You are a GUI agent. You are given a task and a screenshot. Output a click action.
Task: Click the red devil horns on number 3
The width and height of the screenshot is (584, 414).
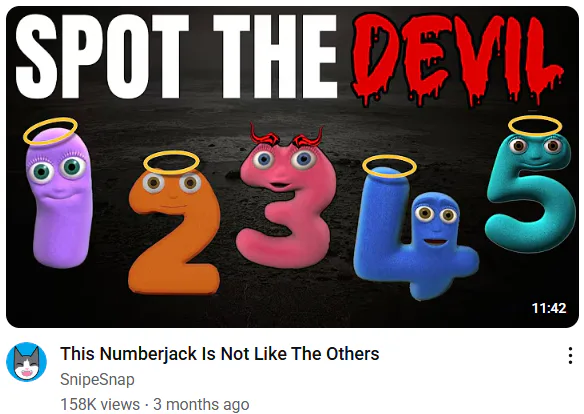click(286, 136)
